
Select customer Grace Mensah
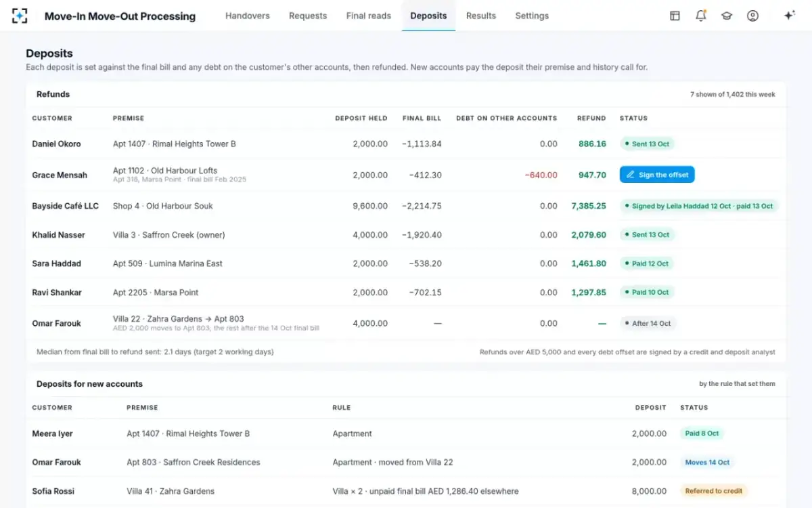[60, 175]
